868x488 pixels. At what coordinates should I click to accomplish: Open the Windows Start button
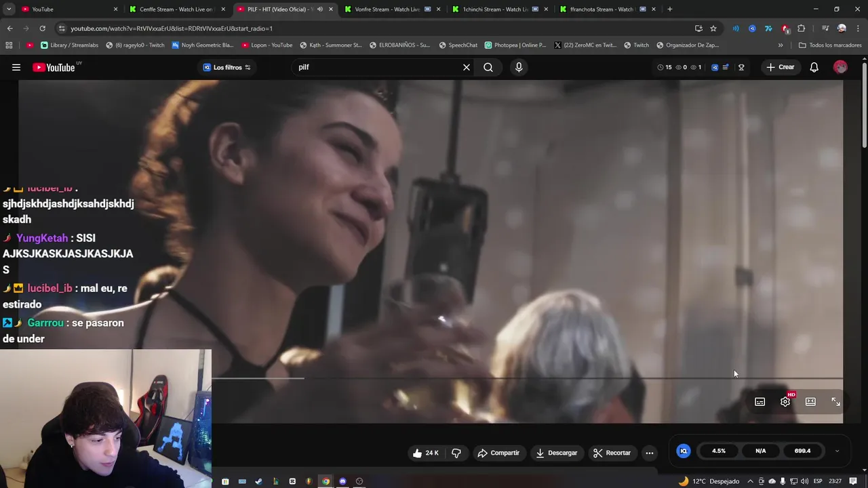pyautogui.click(x=225, y=481)
